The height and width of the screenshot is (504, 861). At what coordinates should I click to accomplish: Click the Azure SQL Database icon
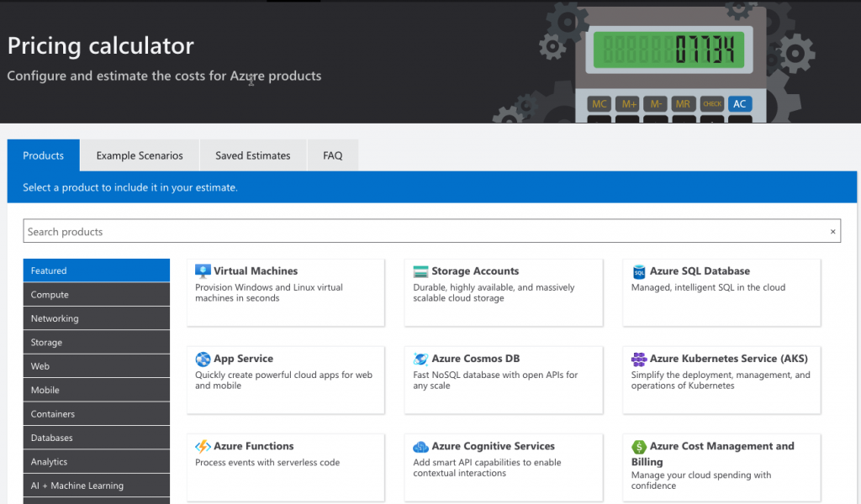click(x=639, y=271)
